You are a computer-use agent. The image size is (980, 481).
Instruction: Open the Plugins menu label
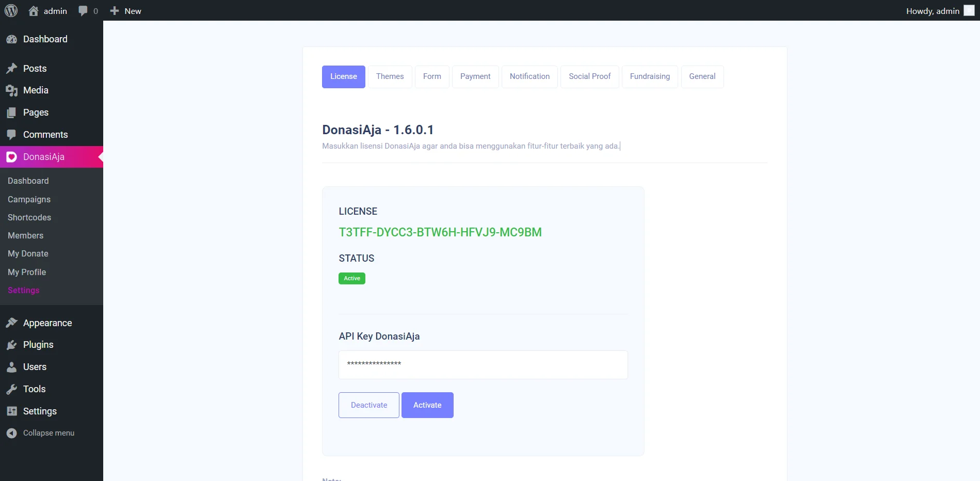point(38,345)
